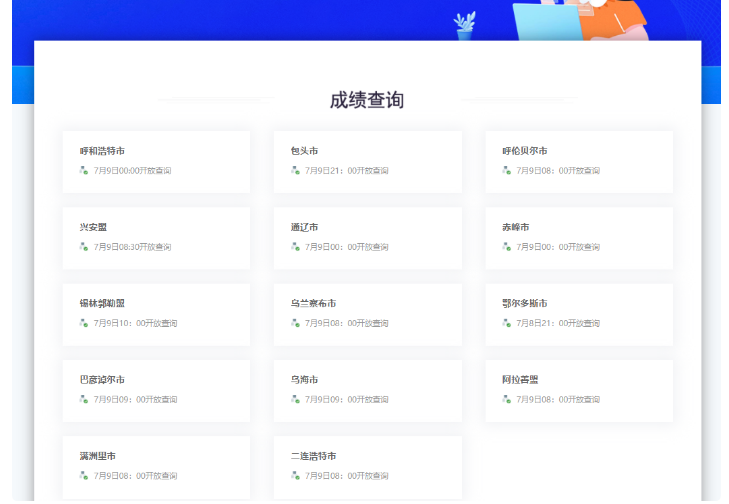Click the 成绩查询 page heading

pos(367,100)
